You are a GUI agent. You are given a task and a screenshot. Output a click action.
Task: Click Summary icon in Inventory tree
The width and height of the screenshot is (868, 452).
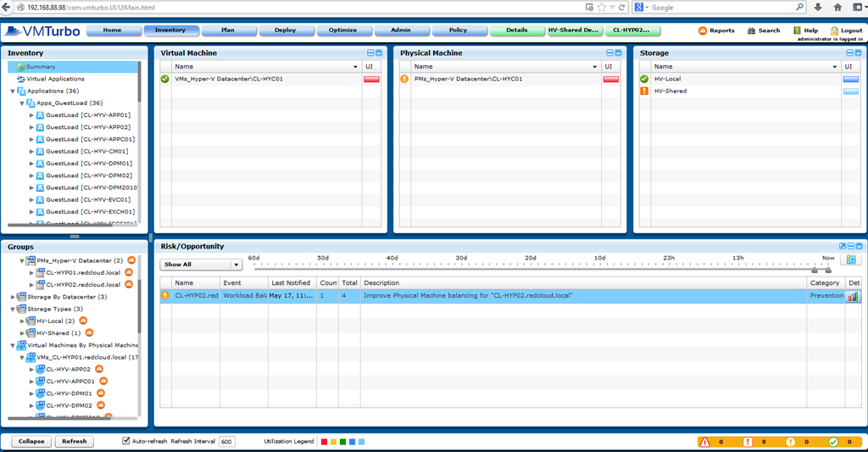pos(21,66)
